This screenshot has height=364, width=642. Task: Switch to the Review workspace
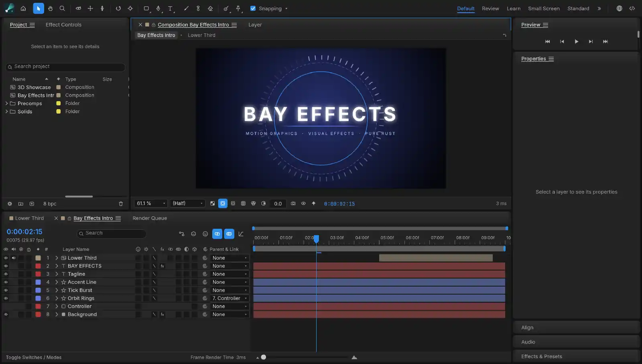(x=490, y=8)
